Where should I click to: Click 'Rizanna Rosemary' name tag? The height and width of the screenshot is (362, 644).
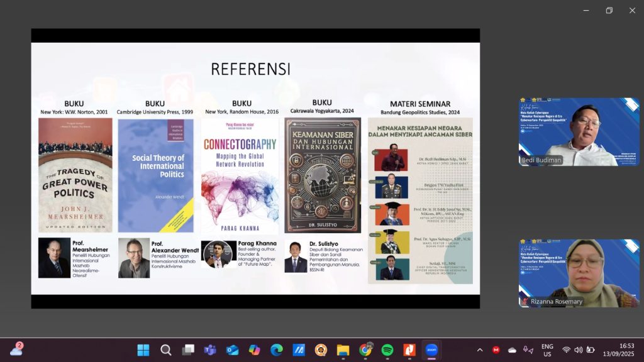556,302
